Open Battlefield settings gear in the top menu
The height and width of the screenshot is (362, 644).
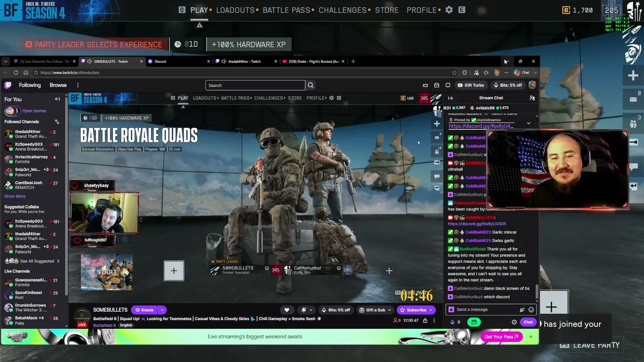pyautogui.click(x=449, y=10)
